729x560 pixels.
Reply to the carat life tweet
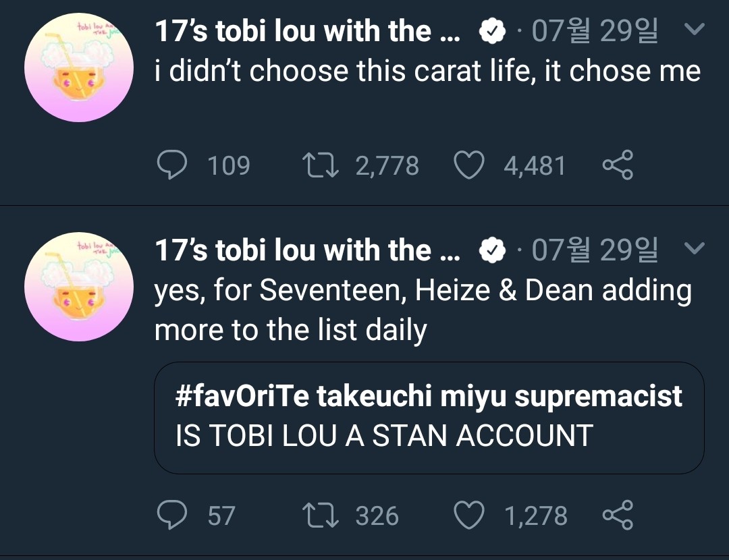(x=171, y=165)
